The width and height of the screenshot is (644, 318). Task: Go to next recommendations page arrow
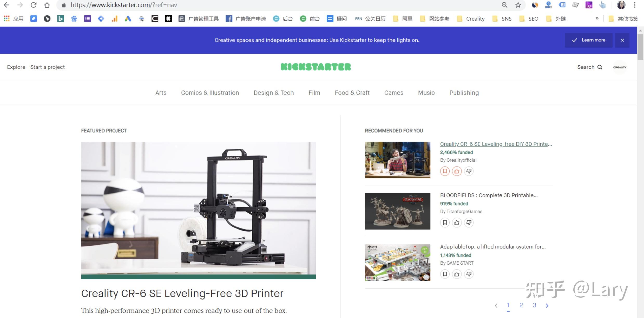(547, 306)
